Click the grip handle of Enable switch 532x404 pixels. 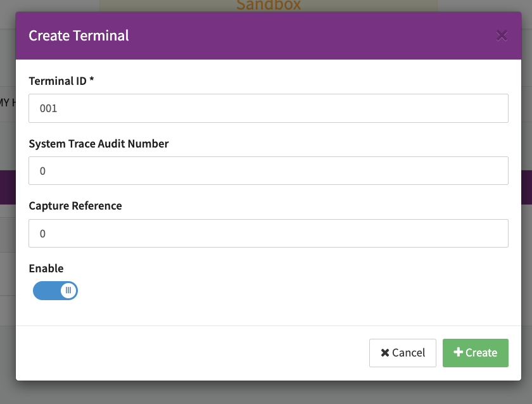[68, 291]
